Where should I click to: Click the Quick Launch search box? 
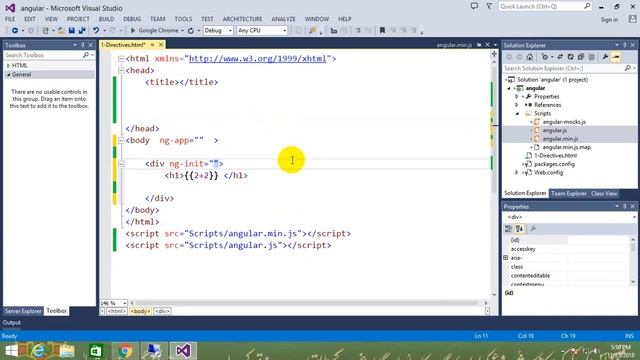coord(545,6)
